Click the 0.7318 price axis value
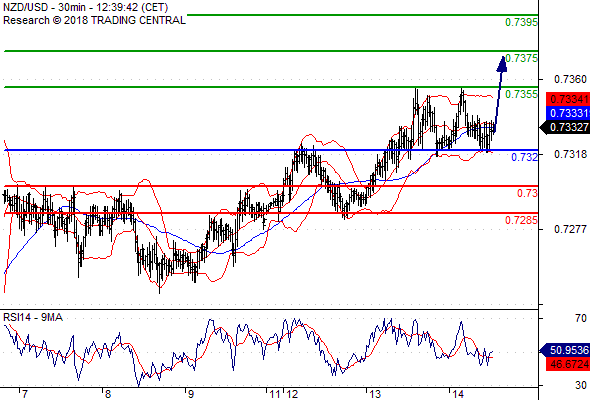The image size is (590, 400). click(570, 154)
